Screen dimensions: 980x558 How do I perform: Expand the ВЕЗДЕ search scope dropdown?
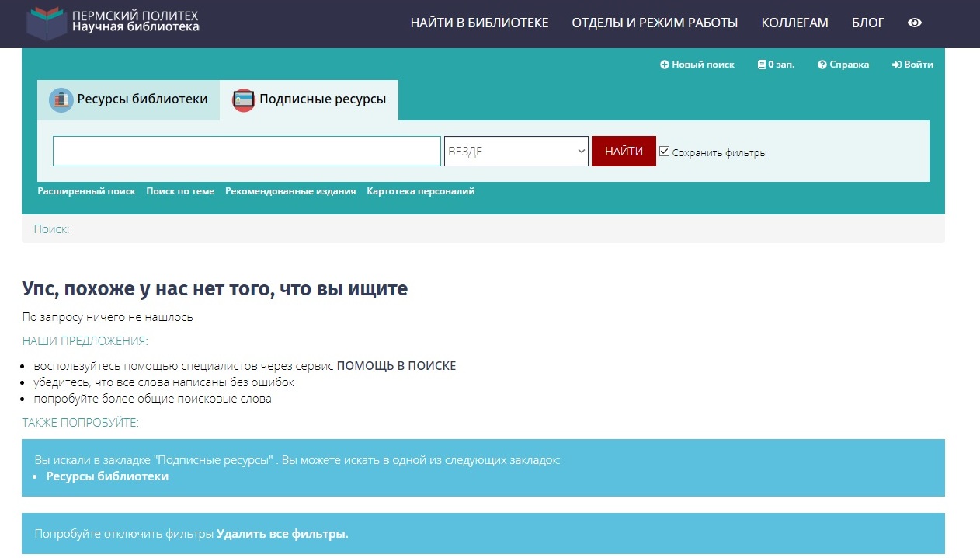coord(516,152)
